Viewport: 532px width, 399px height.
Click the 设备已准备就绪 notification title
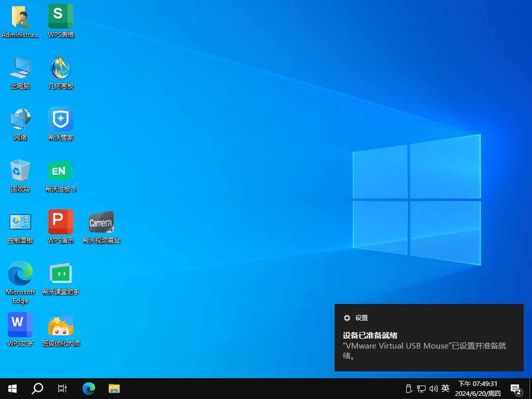coord(370,336)
